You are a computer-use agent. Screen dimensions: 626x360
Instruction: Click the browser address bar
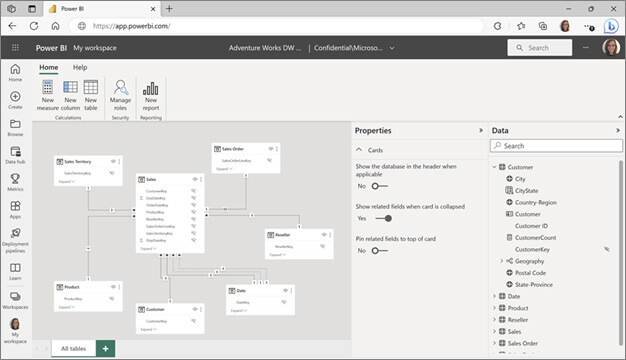275,26
